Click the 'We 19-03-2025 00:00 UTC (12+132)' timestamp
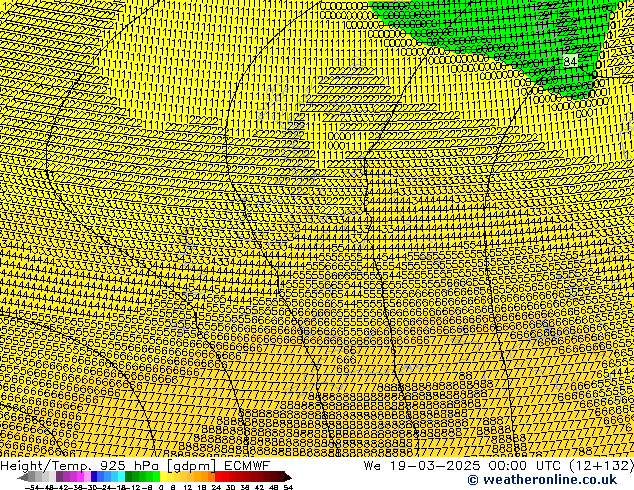 click(x=499, y=465)
